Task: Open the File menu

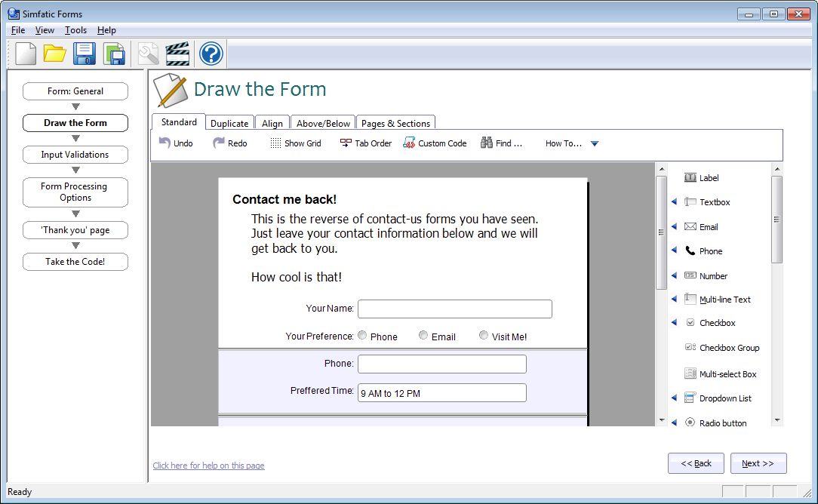Action: [x=18, y=30]
